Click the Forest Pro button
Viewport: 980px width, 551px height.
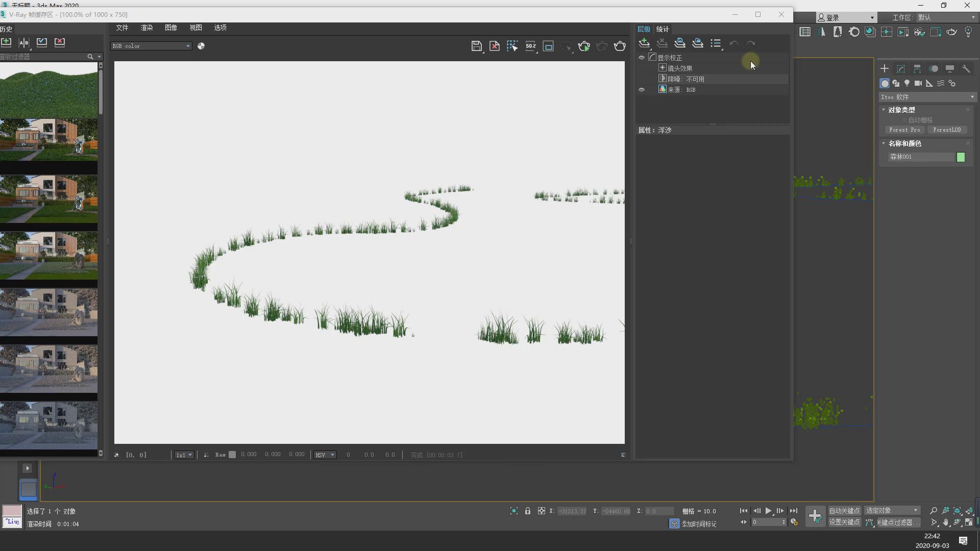(904, 130)
